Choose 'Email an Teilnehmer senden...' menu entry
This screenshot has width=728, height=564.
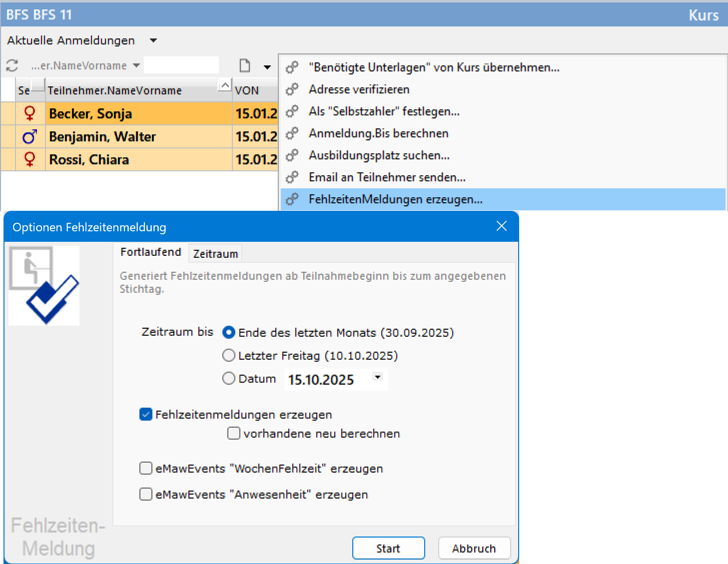(387, 177)
